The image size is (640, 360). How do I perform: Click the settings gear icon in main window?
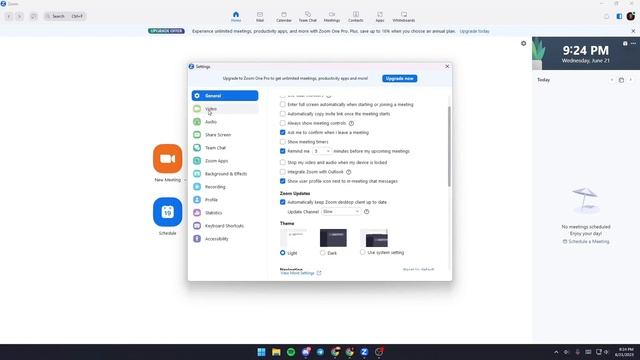click(523, 43)
